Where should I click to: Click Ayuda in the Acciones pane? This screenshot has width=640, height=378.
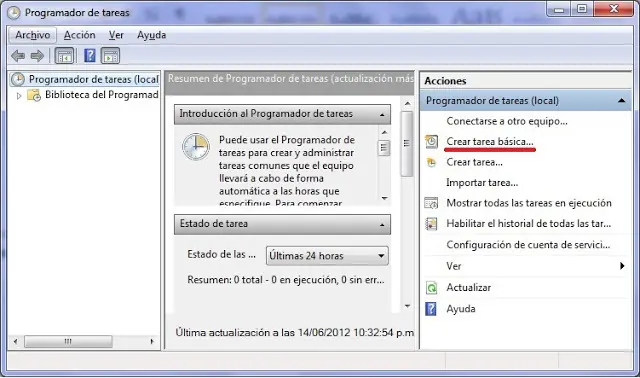coord(461,309)
